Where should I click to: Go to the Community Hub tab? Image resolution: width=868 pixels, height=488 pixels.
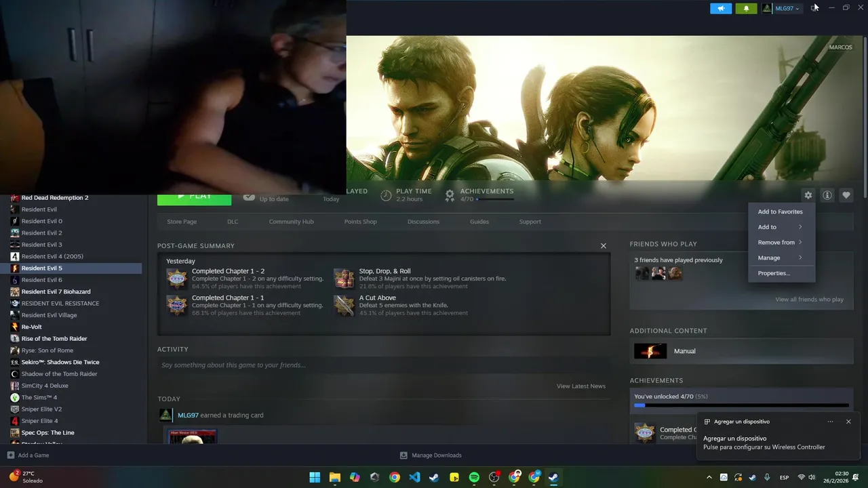click(291, 222)
